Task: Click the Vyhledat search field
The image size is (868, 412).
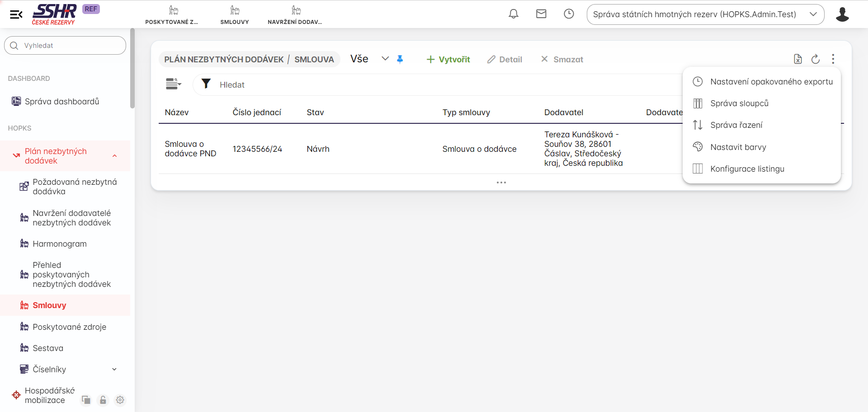Action: tap(65, 46)
